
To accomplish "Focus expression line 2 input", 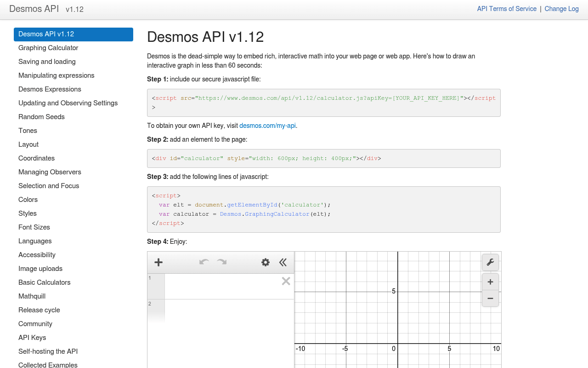I will (x=229, y=311).
